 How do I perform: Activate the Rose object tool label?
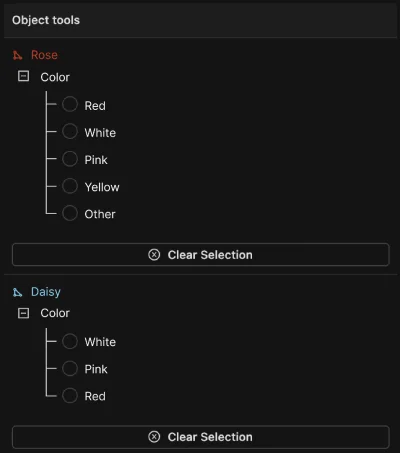click(x=44, y=55)
